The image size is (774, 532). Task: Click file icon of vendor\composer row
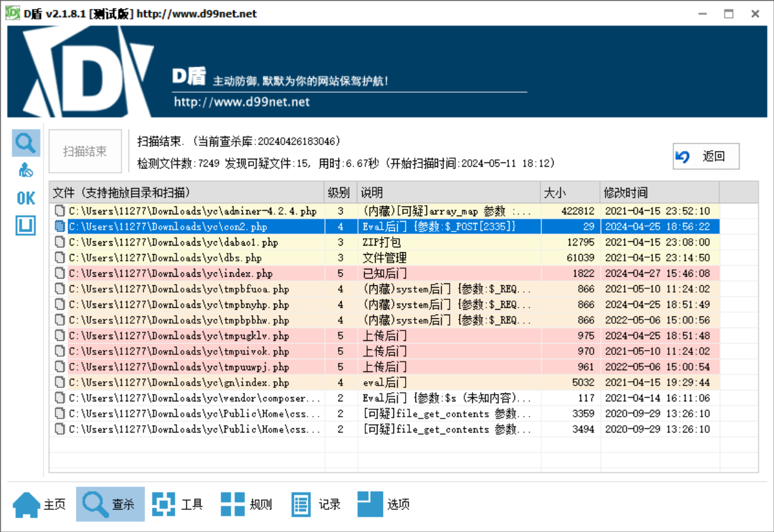(60, 398)
